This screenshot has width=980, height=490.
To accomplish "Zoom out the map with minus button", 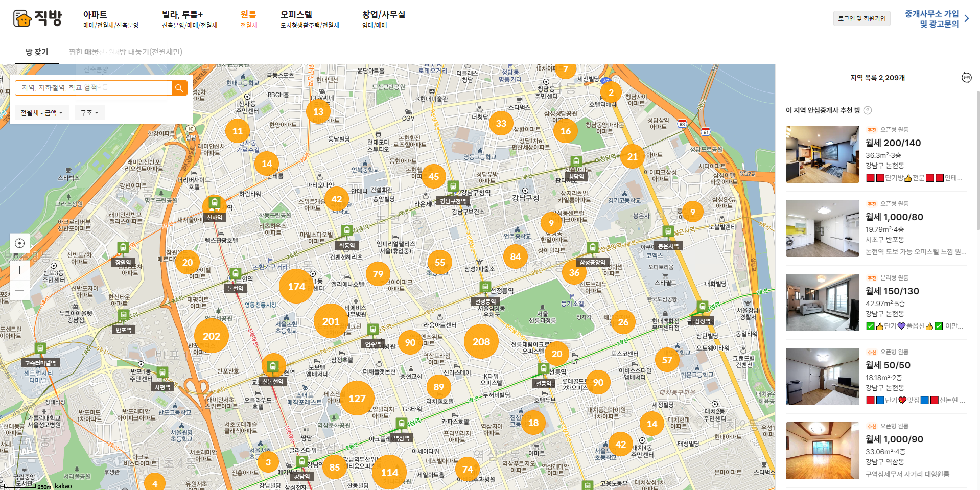I will pyautogui.click(x=19, y=291).
